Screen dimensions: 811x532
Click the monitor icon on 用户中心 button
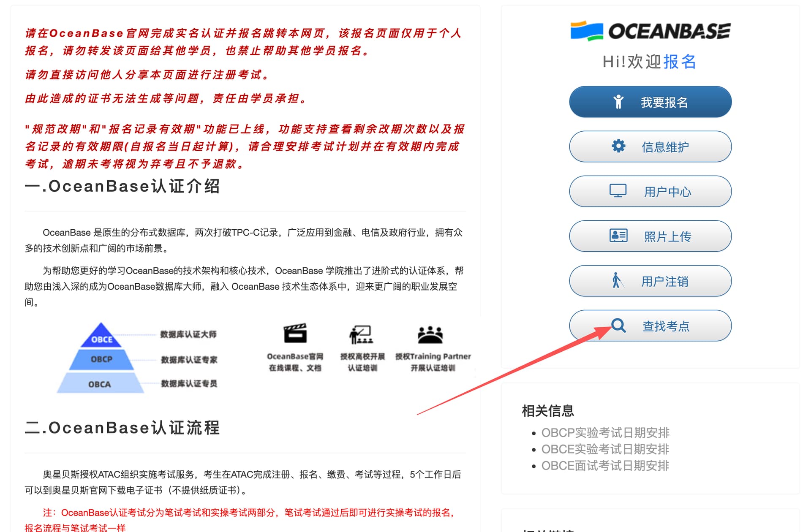pos(618,191)
